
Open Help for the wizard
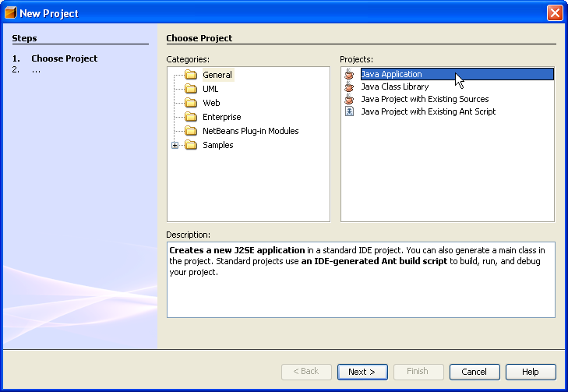531,372
